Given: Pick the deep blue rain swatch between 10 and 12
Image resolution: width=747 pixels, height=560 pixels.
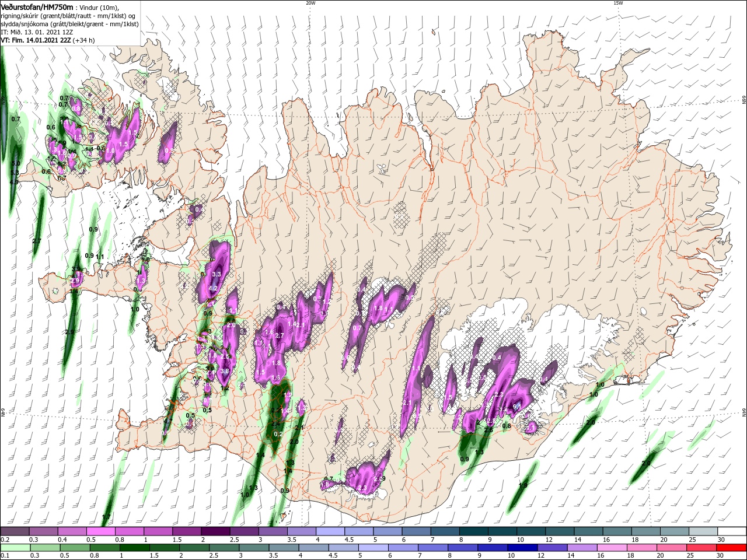Looking at the screenshot, I should pos(523,548).
